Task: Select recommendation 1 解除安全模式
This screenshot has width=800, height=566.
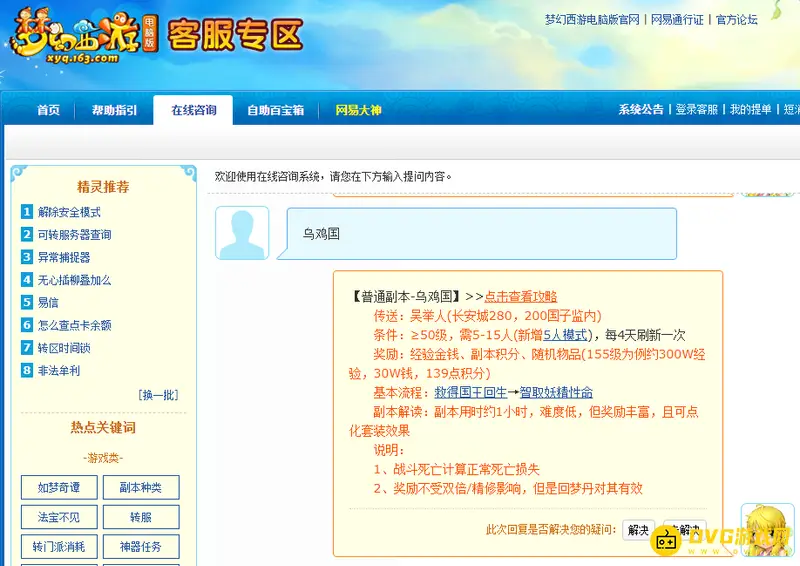Action: click(x=69, y=212)
